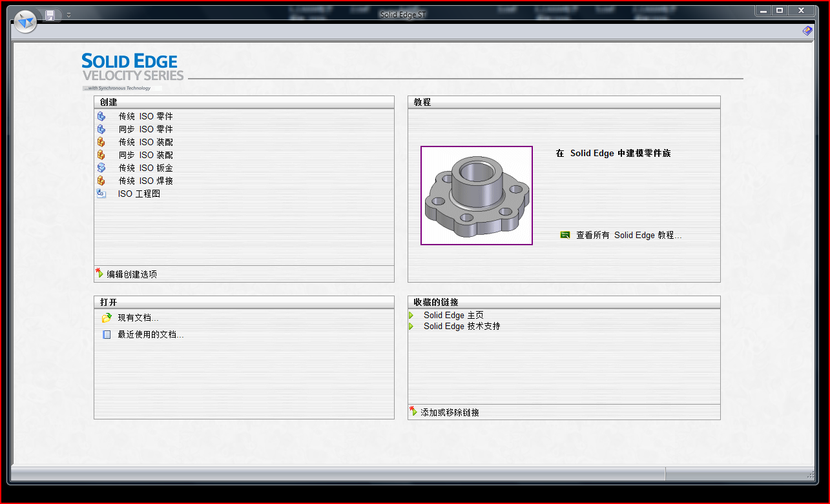Close the Solid Edge ST window
The height and width of the screenshot is (504, 830).
(x=802, y=10)
